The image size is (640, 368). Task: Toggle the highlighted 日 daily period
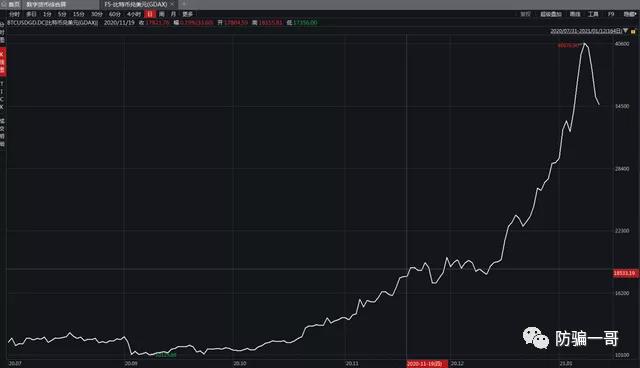150,14
